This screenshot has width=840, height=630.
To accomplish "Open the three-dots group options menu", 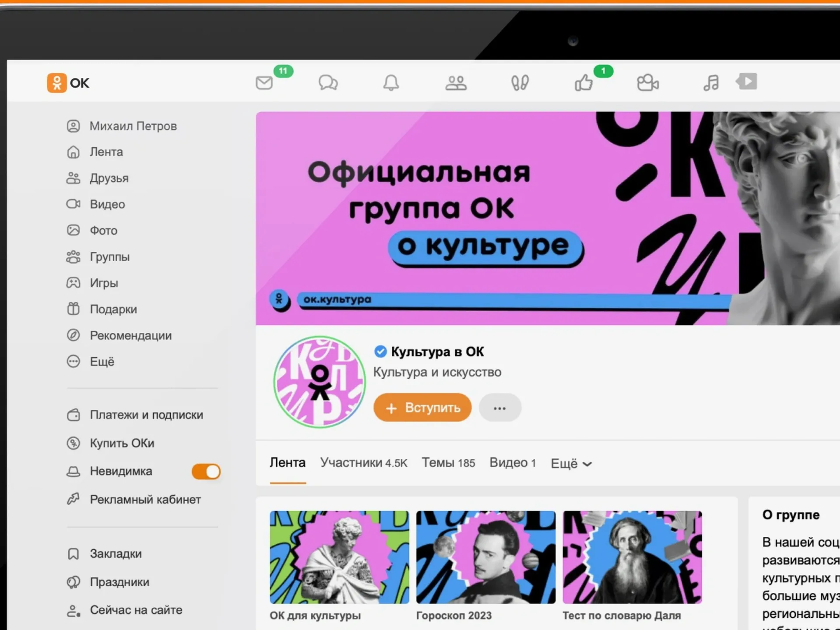I will (499, 408).
